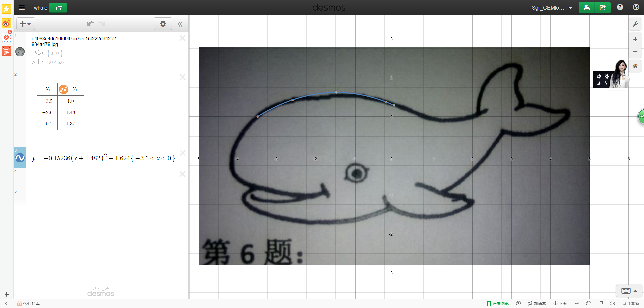Click into the parabola equation field

(x=103, y=158)
